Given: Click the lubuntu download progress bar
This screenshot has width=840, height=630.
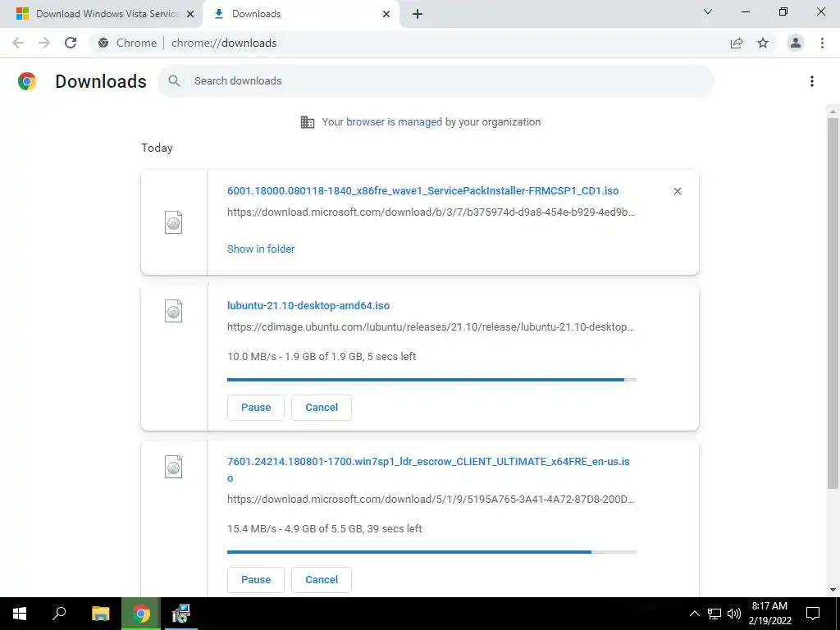Looking at the screenshot, I should [x=431, y=380].
